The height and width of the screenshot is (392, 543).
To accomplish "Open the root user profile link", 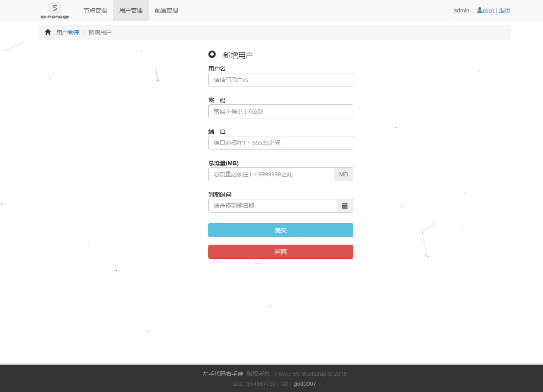I will coord(485,10).
